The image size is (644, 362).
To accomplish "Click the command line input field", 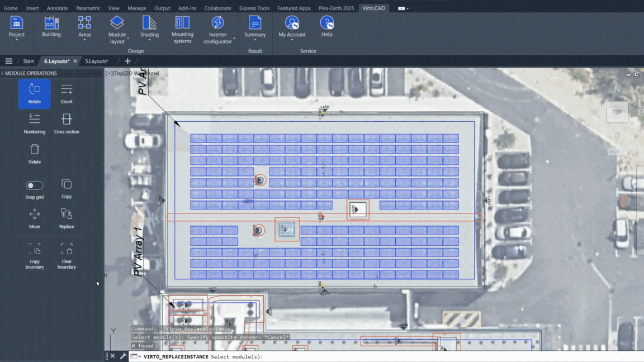I will [386, 356].
